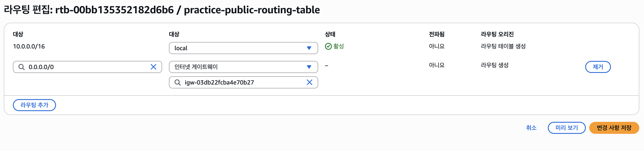
Task: Clear the igw-03db22fcba4e70b27 target field
Action: tap(309, 82)
